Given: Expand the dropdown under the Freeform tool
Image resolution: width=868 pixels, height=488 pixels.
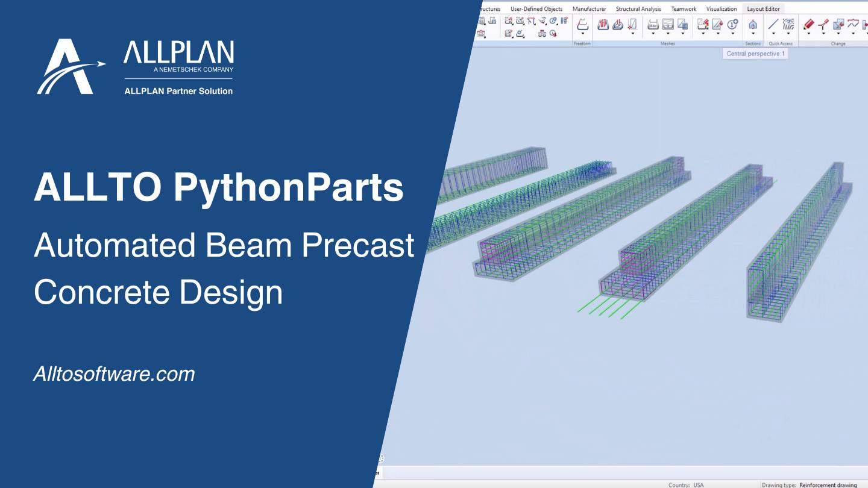Looking at the screenshot, I should (x=582, y=33).
